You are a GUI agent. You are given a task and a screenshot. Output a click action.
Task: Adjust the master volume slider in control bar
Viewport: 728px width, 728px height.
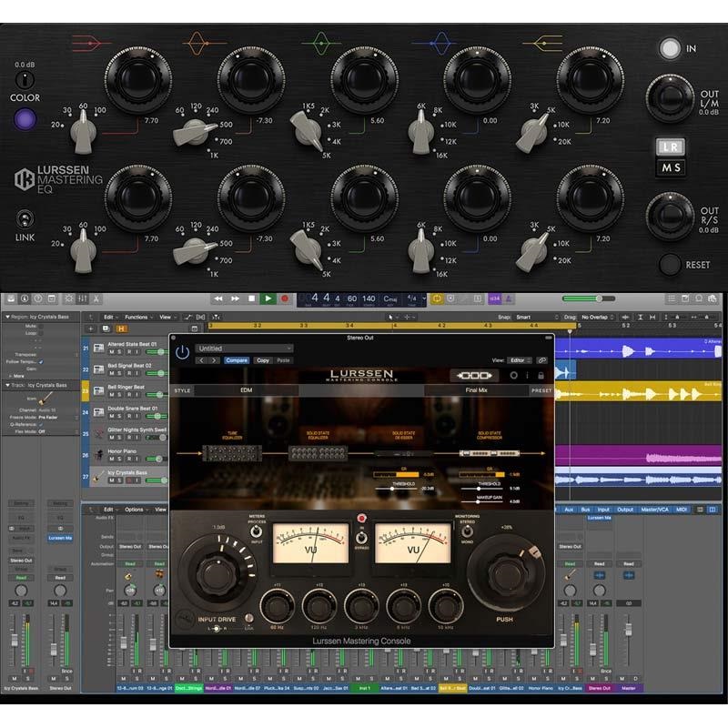(588, 298)
